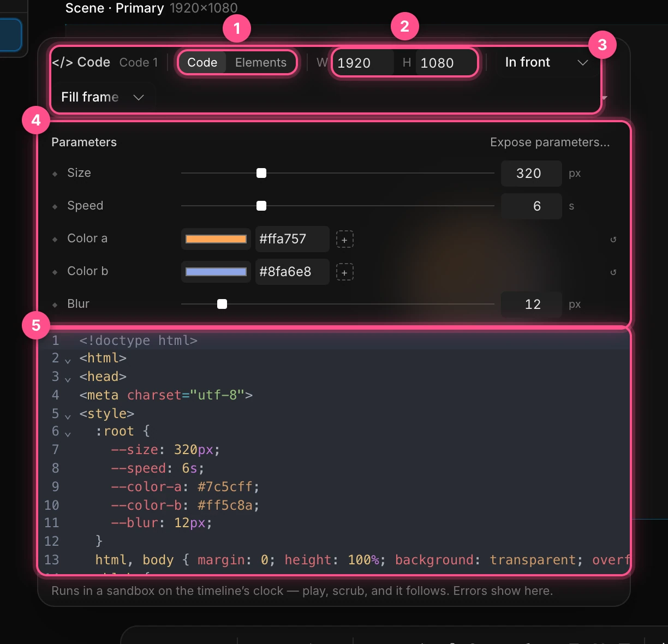Click the Expose parameters link
Screen dimensions: 668x644
[550, 142]
